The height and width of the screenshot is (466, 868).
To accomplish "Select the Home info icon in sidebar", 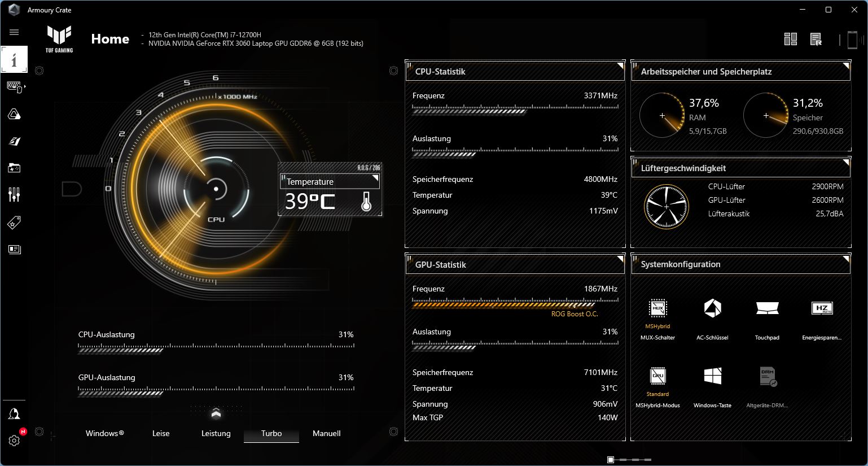I will coord(14,59).
